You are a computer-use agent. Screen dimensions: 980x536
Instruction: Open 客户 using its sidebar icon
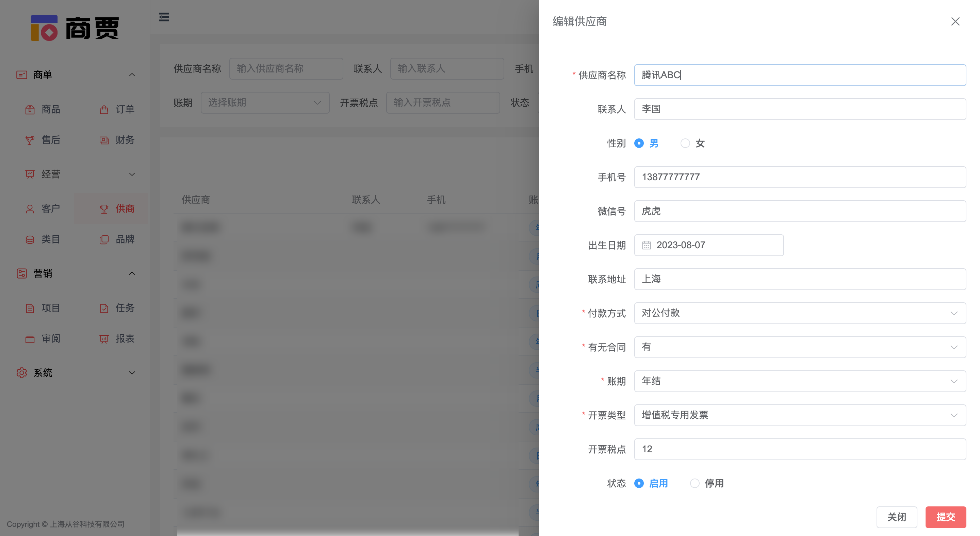pos(30,208)
